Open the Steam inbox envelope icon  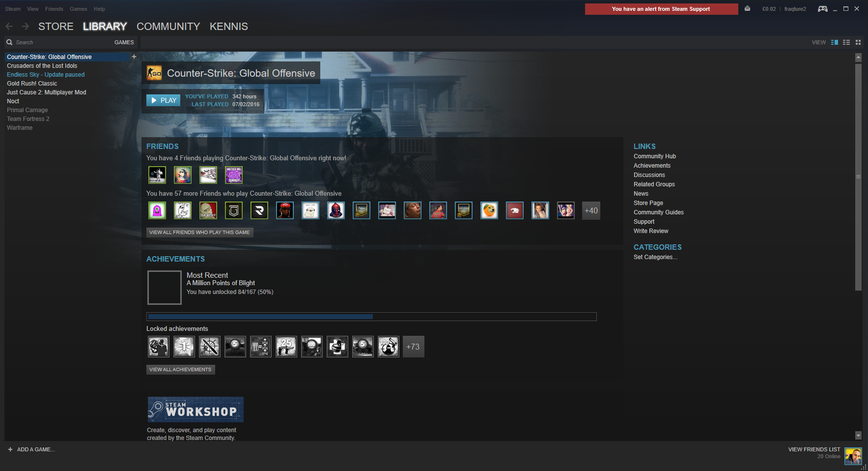tap(747, 9)
